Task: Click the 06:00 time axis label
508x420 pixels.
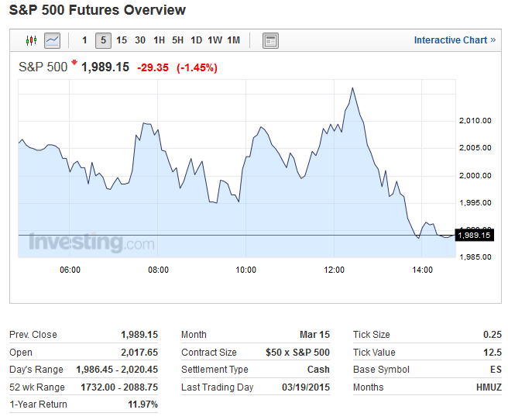Action: point(70,270)
